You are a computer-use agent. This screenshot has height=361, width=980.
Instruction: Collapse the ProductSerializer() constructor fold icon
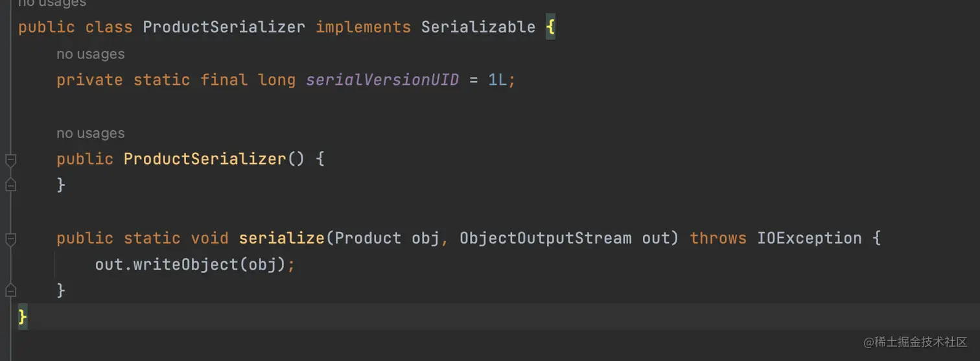tap(10, 159)
